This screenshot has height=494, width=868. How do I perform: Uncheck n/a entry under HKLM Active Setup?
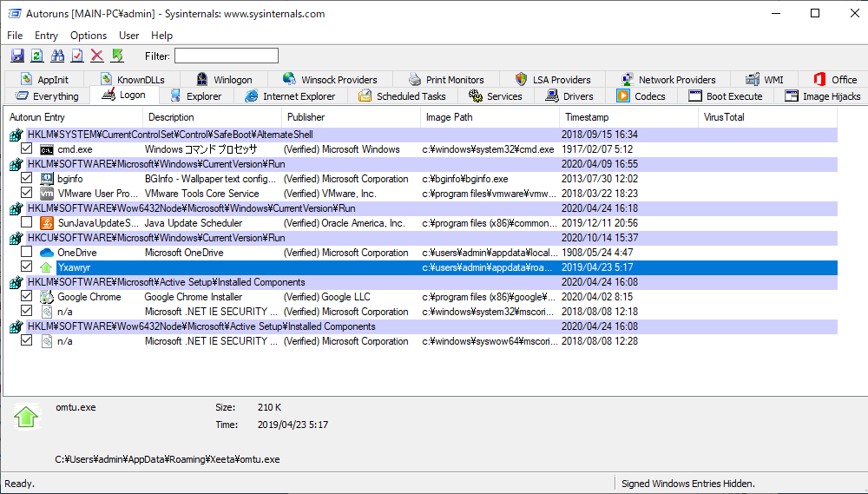point(26,311)
